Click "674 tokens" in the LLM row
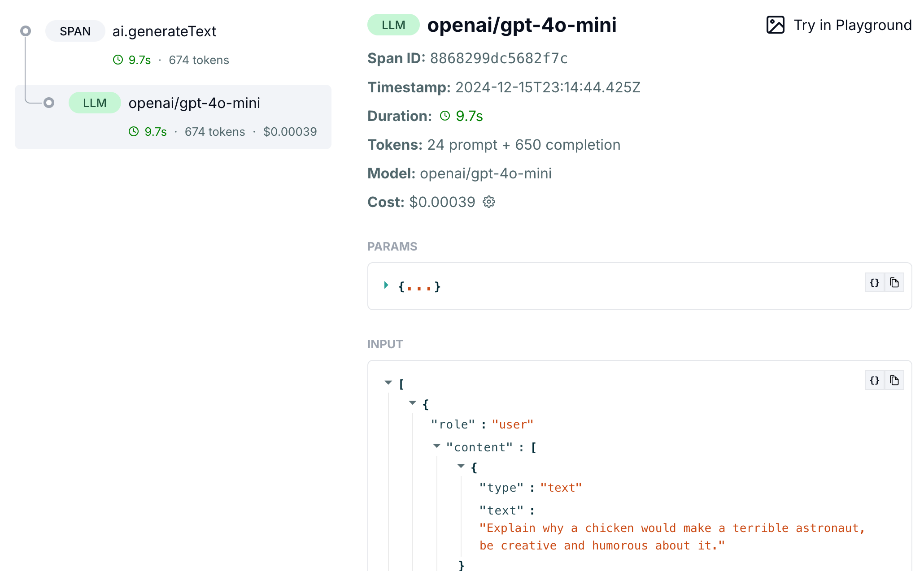Viewport: 924px width, 571px height. pos(215,132)
